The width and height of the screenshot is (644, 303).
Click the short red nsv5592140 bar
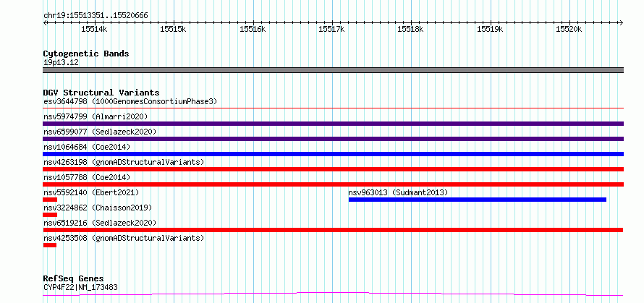pyautogui.click(x=50, y=200)
